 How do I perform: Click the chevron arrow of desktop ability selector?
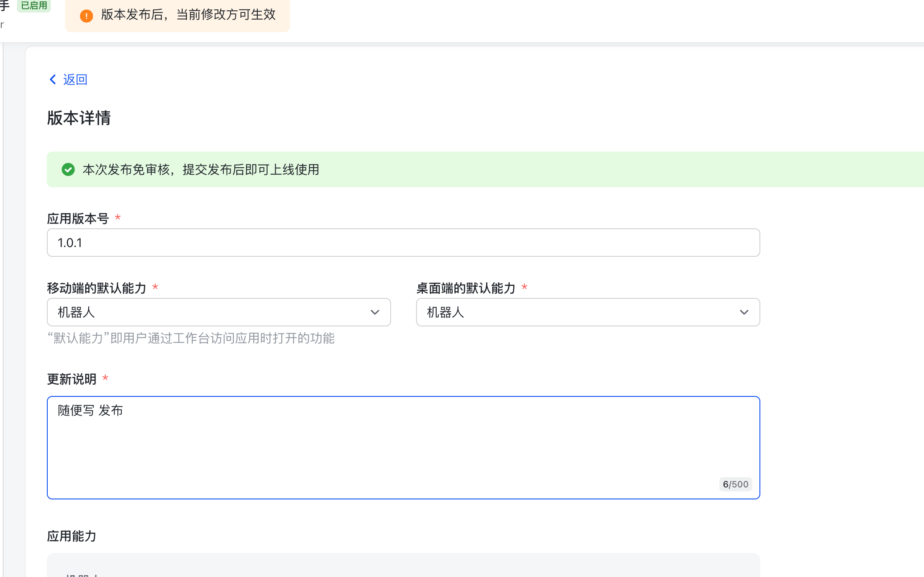[744, 312]
